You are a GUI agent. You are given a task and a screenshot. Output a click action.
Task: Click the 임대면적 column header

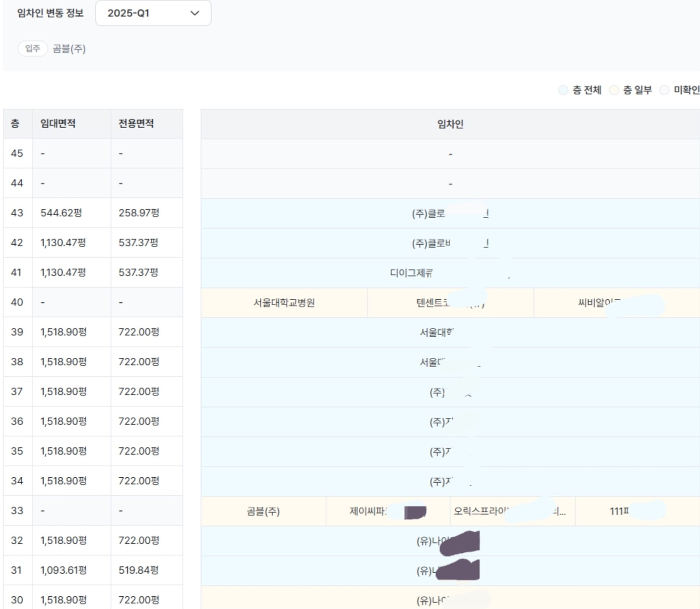tap(72, 124)
